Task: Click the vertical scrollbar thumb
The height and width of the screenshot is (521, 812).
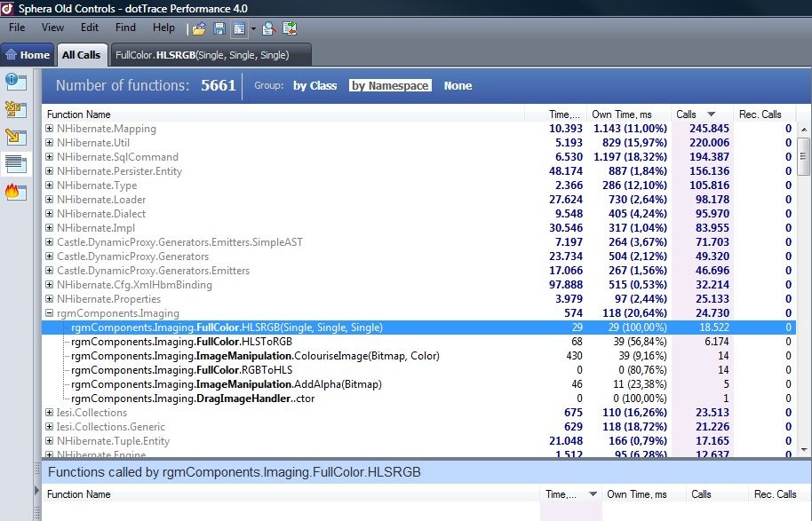Action: tap(804, 157)
